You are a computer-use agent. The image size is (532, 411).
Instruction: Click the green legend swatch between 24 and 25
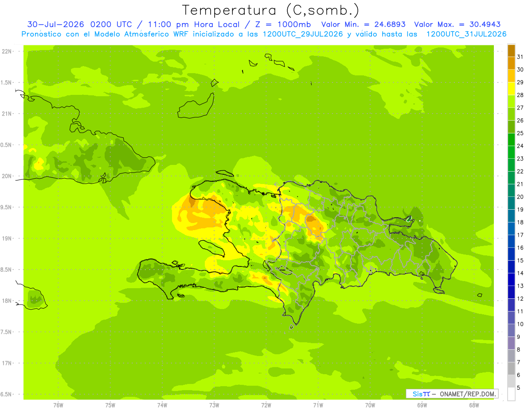point(511,140)
